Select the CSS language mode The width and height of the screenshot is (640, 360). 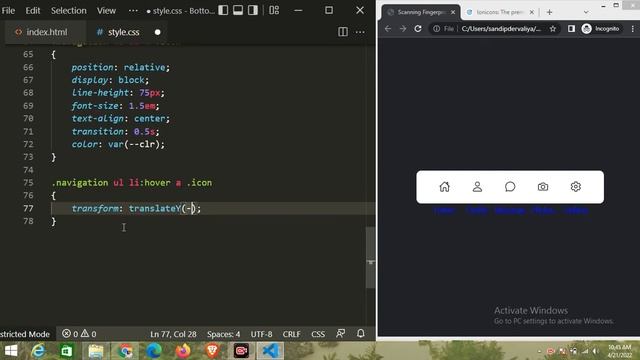coord(318,334)
